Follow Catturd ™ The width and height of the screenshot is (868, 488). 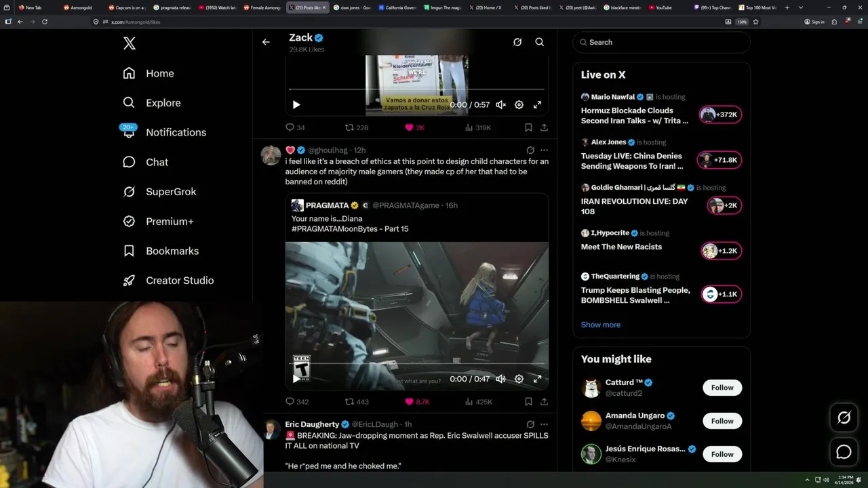(722, 388)
